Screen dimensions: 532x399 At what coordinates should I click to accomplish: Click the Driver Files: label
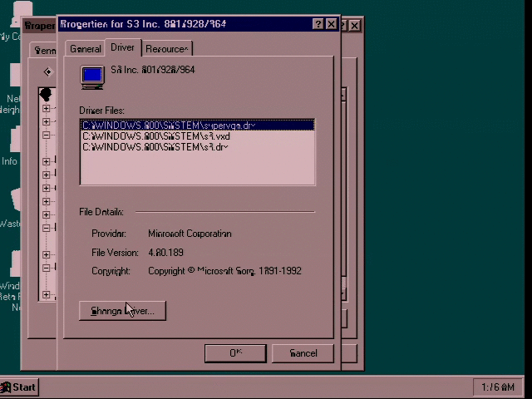pyautogui.click(x=101, y=111)
